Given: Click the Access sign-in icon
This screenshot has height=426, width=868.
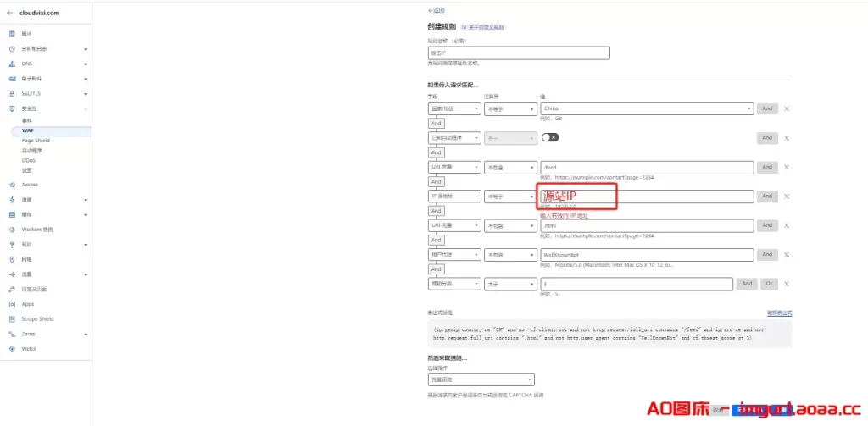Looking at the screenshot, I should 12,185.
